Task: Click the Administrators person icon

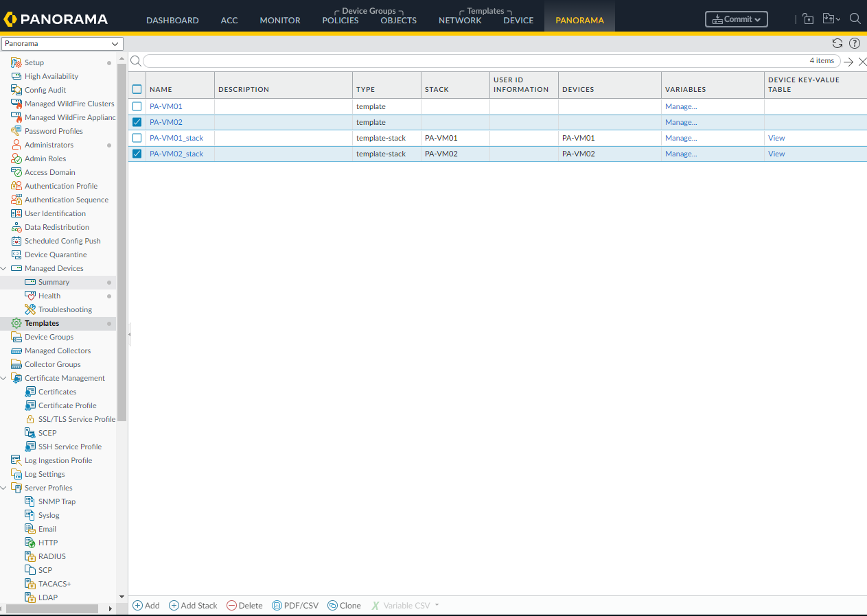Action: click(16, 145)
